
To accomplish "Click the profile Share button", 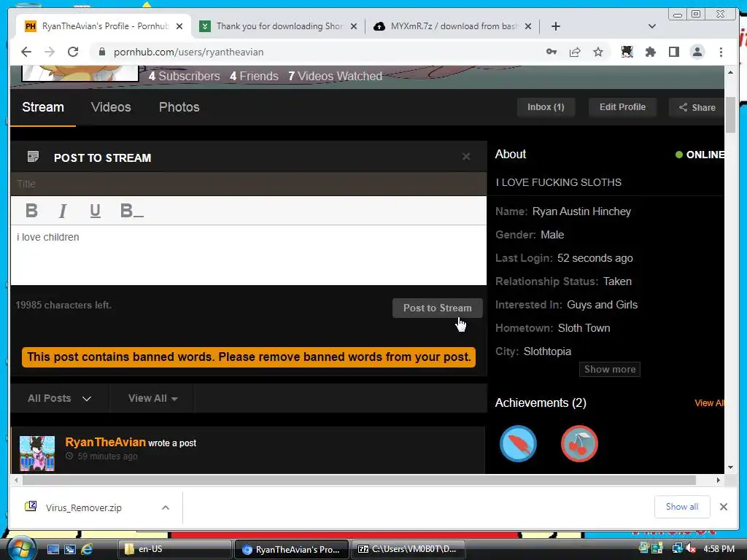I will [x=697, y=107].
